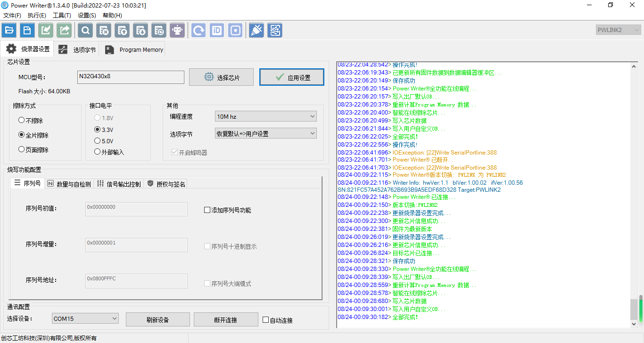The height and width of the screenshot is (343, 644).
Task: Click the 刷新设备 refresh devices button
Action: click(x=157, y=320)
